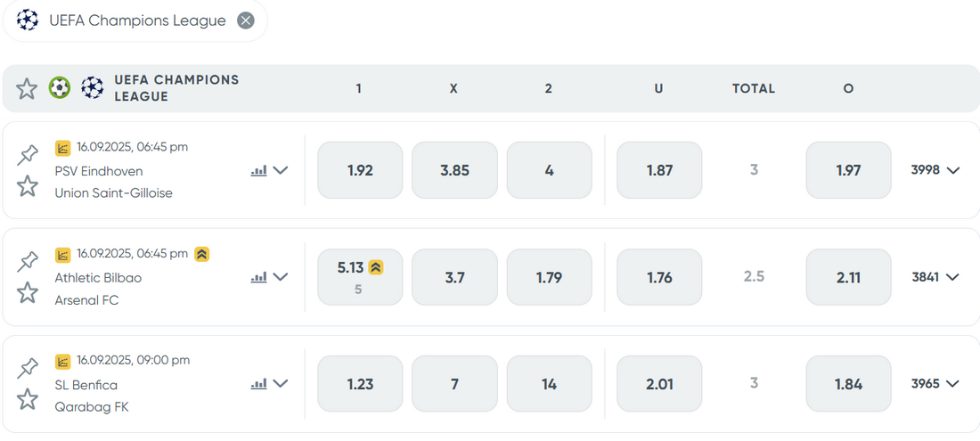Favorite the UEFA Champions League header star
Viewport: 980px width, 441px height.
(x=26, y=89)
